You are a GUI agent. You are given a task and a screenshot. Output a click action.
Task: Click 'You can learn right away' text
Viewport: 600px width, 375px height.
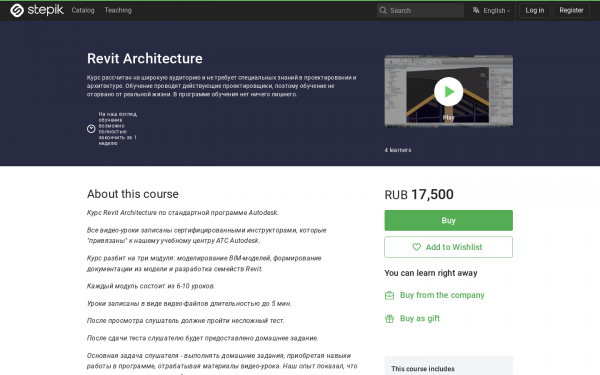pos(431,273)
